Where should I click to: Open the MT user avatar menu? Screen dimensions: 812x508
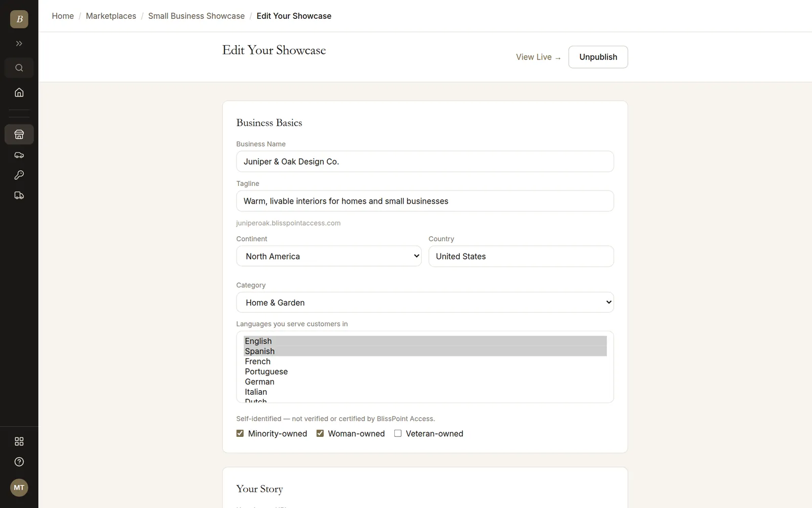[x=19, y=488]
